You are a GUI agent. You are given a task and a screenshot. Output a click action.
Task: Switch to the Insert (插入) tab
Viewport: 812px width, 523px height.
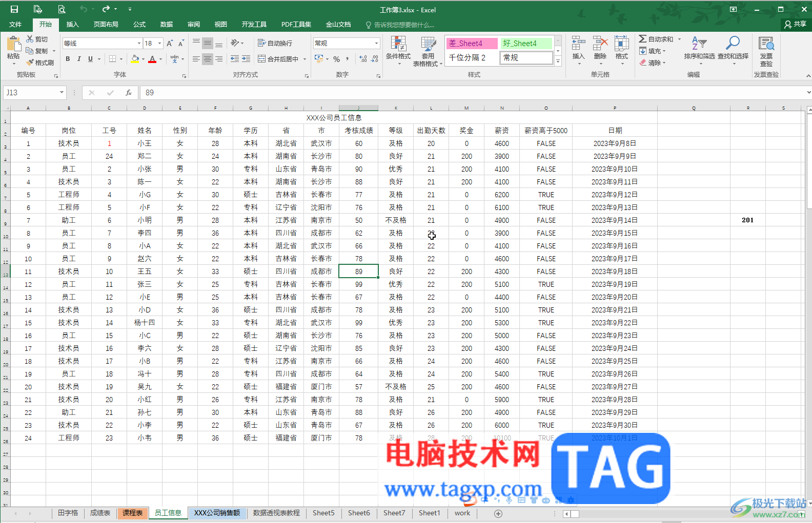click(x=73, y=24)
